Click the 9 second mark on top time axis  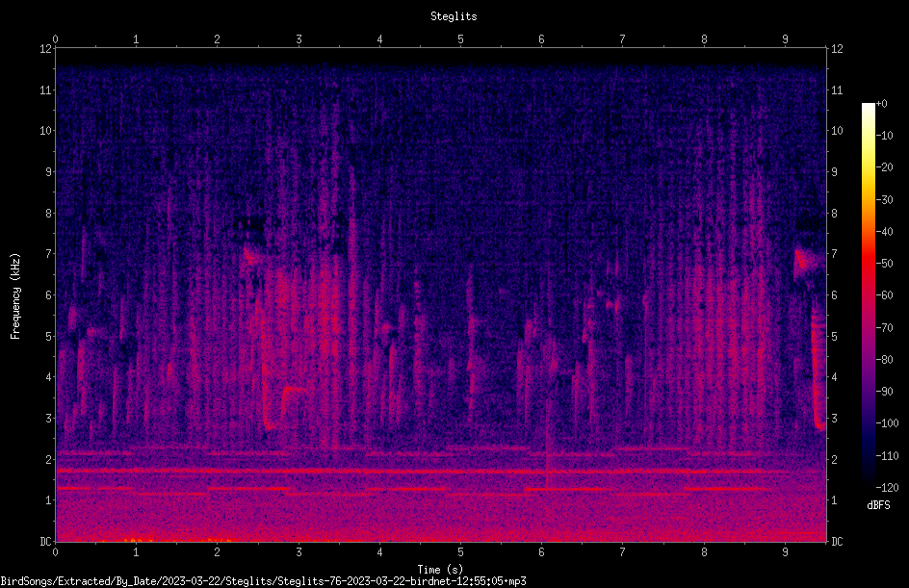(x=785, y=39)
